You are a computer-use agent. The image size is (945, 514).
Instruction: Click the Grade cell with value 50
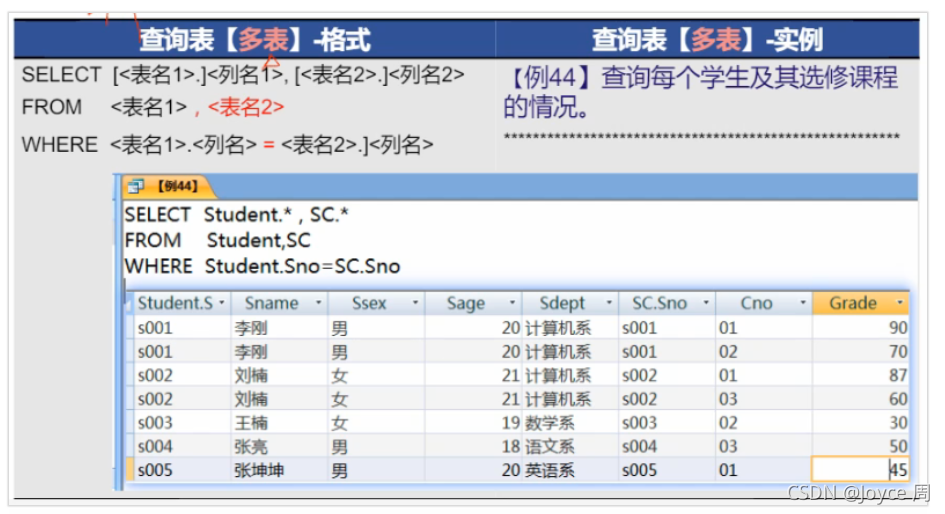point(861,447)
